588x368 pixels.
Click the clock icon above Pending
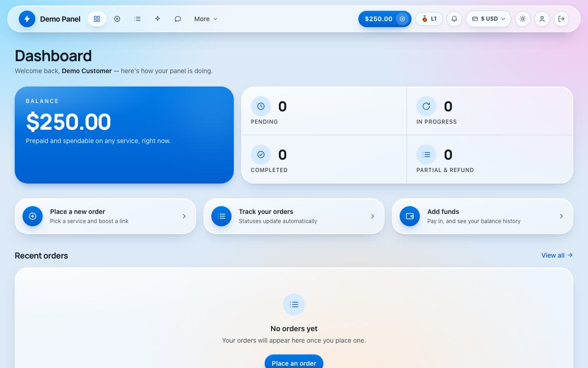[261, 106]
